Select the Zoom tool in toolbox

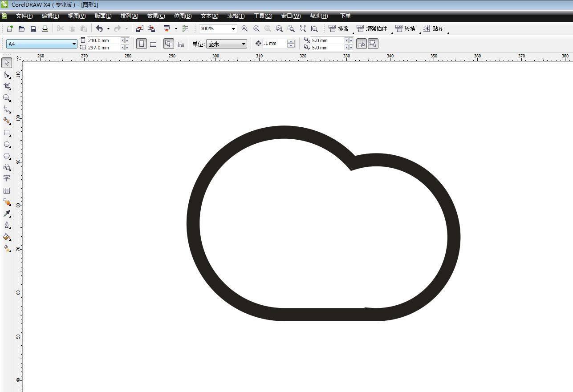click(7, 97)
